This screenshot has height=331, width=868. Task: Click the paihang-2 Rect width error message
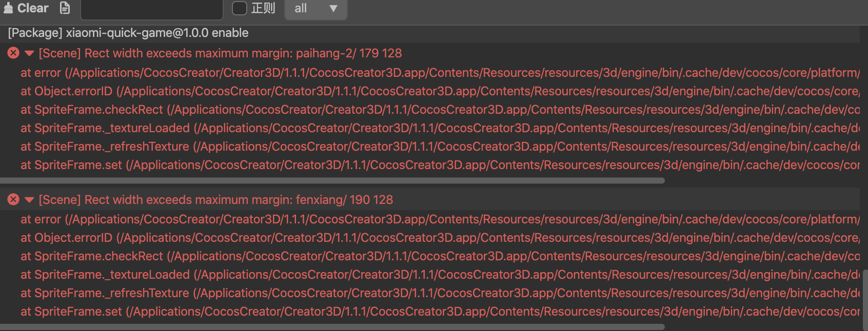pyautogui.click(x=221, y=53)
